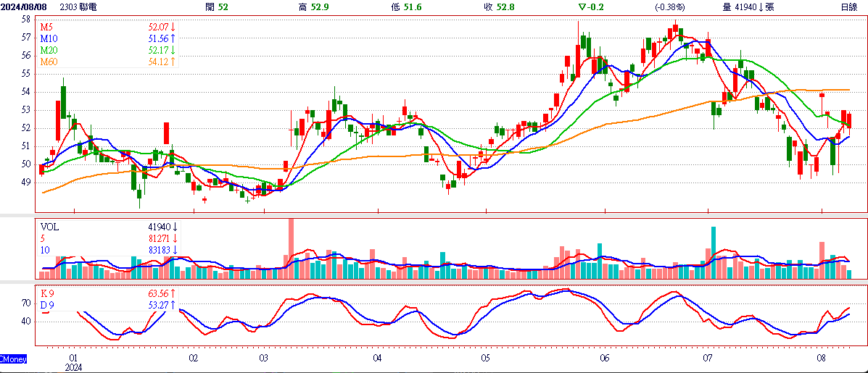Click the tallest volume bar in March
The width and height of the screenshot is (868, 373).
click(x=292, y=248)
